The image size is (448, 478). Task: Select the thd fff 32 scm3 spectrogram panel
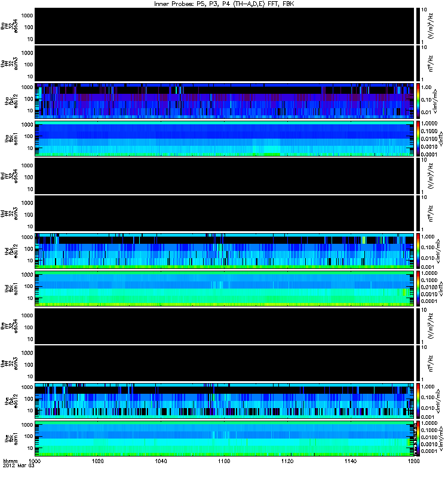tap(225, 213)
